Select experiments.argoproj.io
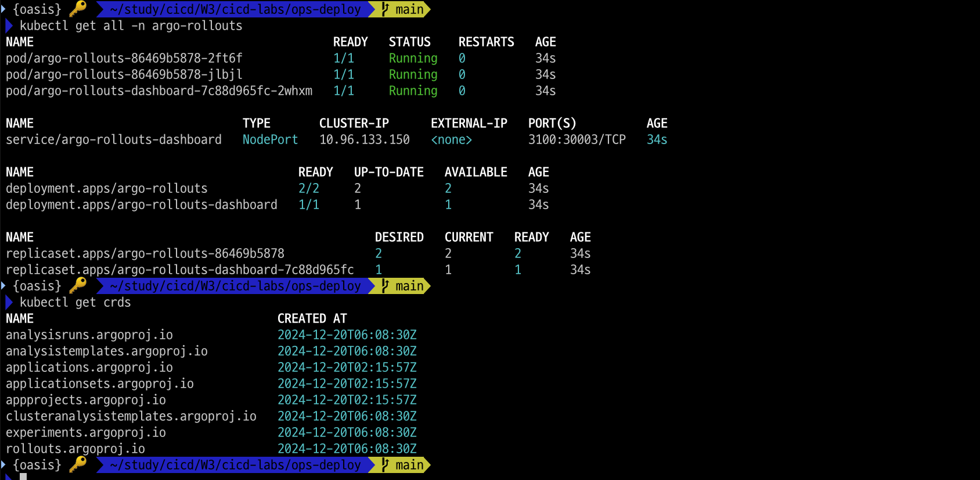The height and width of the screenshot is (480, 980). [86, 432]
